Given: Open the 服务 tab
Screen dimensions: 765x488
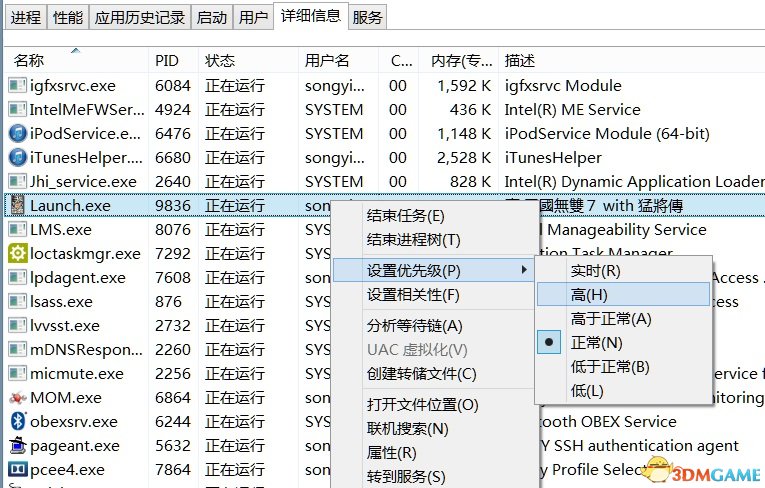Looking at the screenshot, I should click(x=368, y=17).
